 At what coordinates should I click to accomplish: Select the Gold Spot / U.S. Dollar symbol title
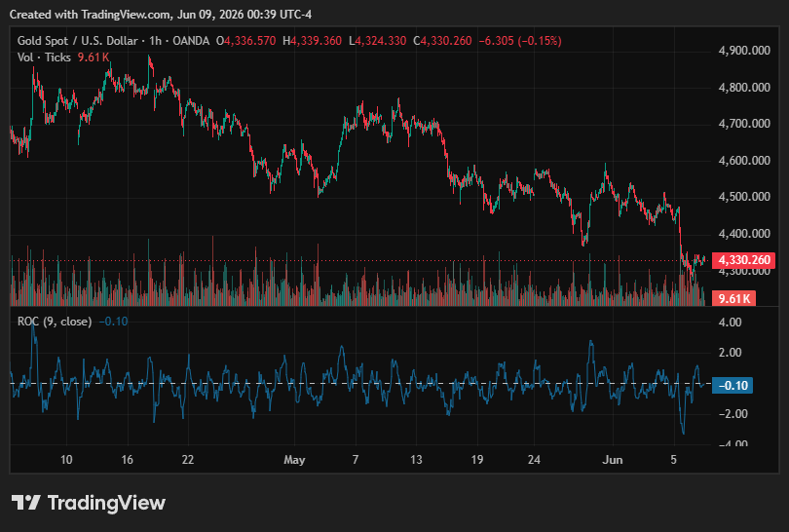coord(77,41)
